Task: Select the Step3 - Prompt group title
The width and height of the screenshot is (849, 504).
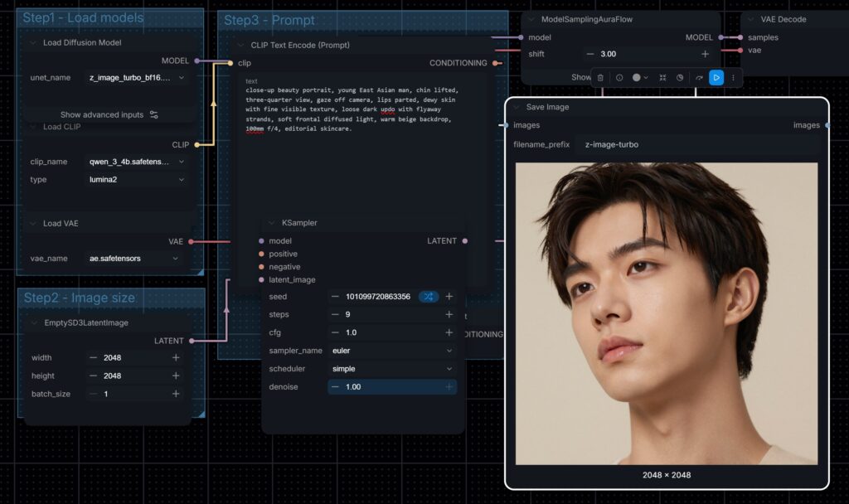Action: click(269, 21)
